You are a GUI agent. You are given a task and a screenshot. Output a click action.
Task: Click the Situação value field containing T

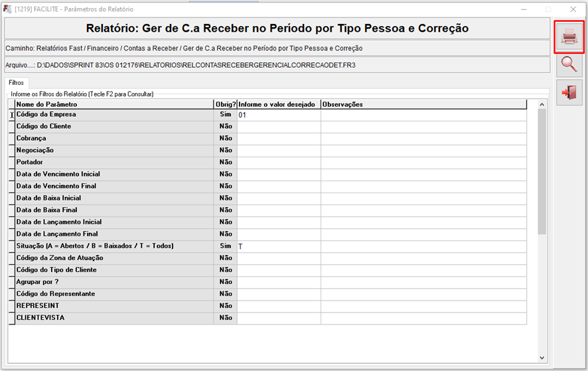tap(279, 246)
